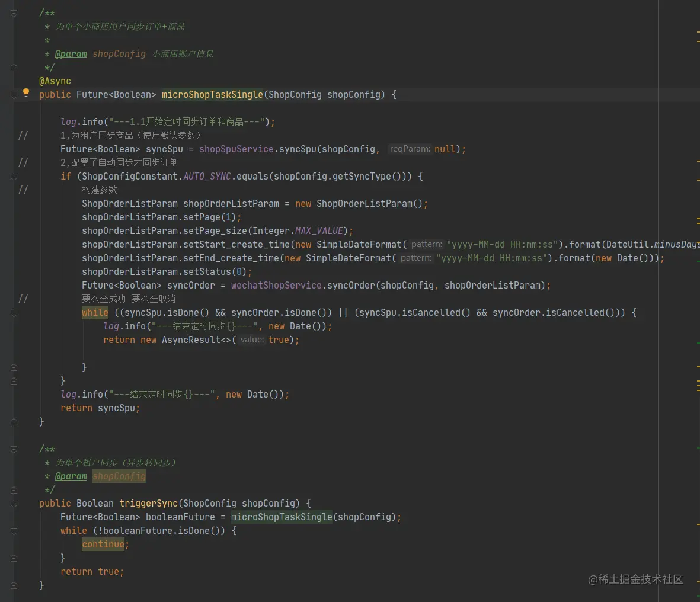Click the comment '构建参数'
This screenshot has height=602, width=700.
tap(100, 190)
